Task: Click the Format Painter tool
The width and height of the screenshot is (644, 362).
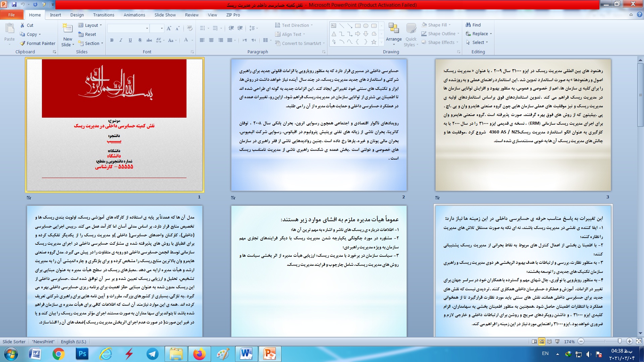Action: click(x=37, y=43)
